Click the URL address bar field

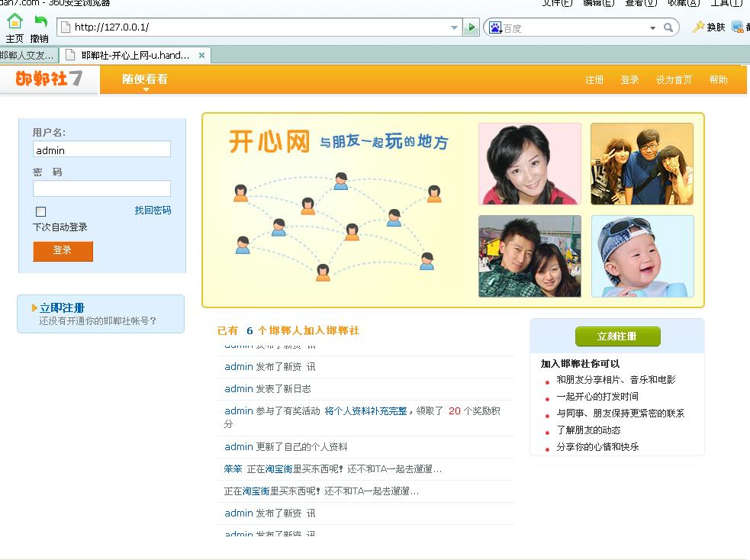pyautogui.click(x=261, y=27)
